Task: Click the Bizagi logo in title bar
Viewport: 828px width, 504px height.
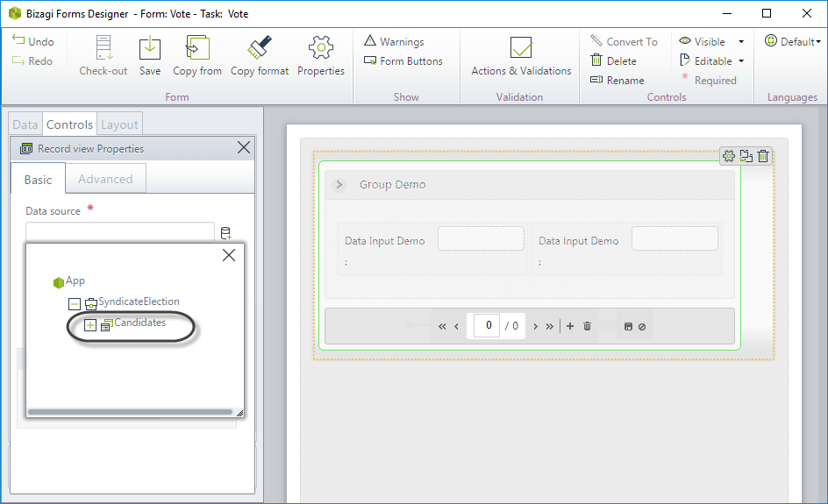Action: (15, 14)
